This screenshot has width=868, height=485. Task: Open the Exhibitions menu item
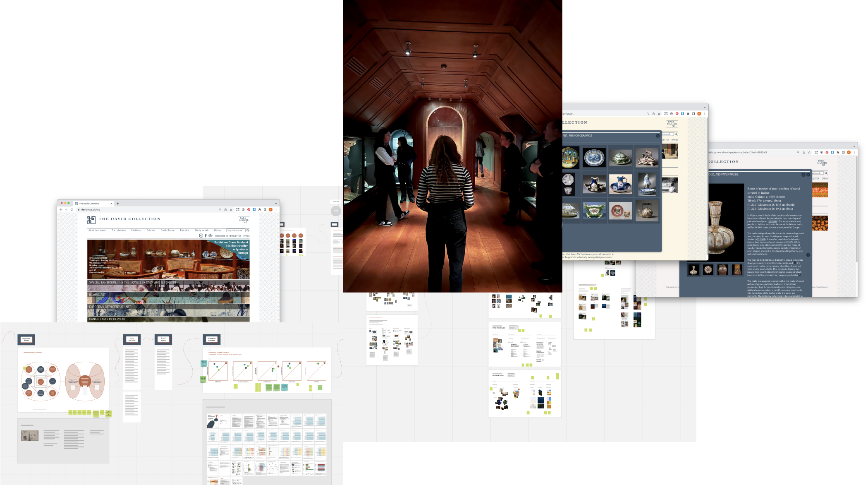[x=136, y=230]
